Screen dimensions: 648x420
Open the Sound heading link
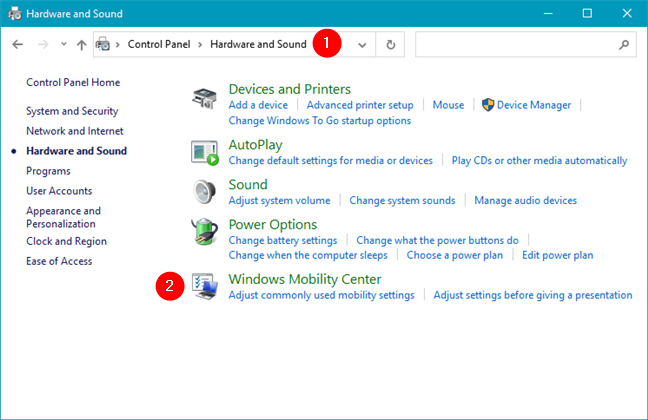pos(248,184)
